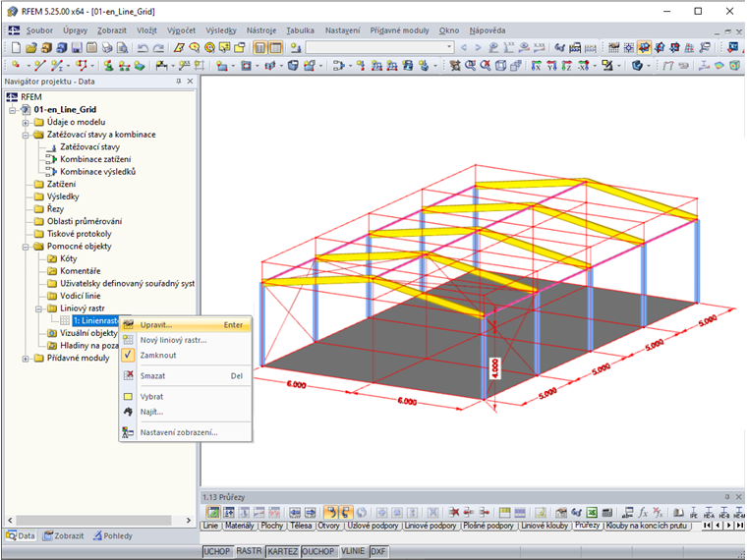Set view in Z direction
This screenshot has width=747, height=560.
[x=567, y=66]
